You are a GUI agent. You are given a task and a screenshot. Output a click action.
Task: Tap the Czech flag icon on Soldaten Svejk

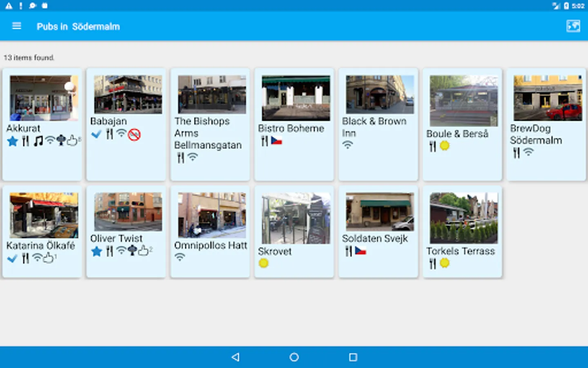(x=360, y=251)
